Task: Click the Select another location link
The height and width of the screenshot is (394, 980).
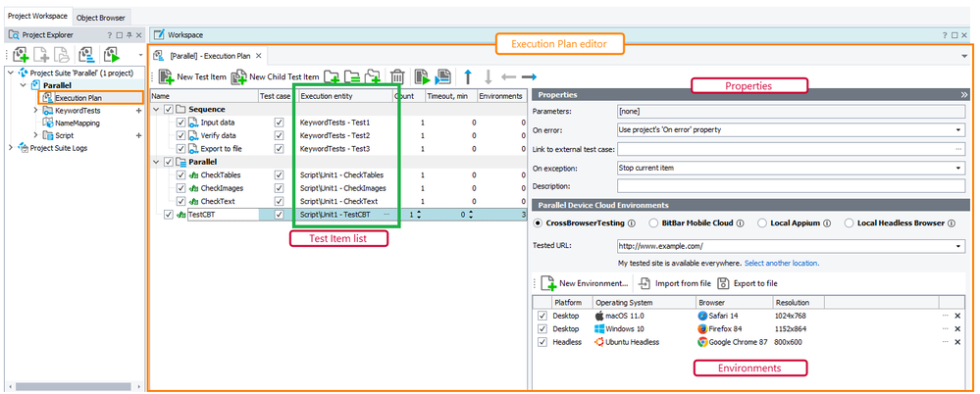Action: click(781, 263)
